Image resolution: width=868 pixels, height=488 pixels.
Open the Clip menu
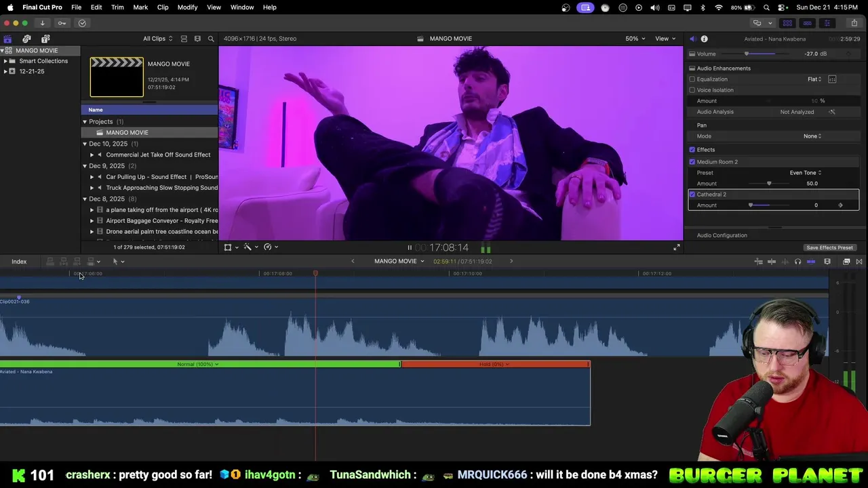[163, 7]
